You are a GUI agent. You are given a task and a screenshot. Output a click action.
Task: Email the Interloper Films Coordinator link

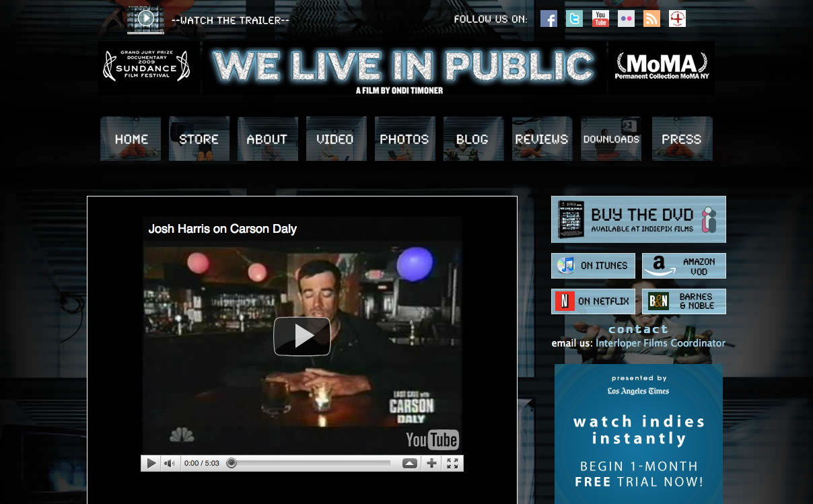[x=660, y=343]
